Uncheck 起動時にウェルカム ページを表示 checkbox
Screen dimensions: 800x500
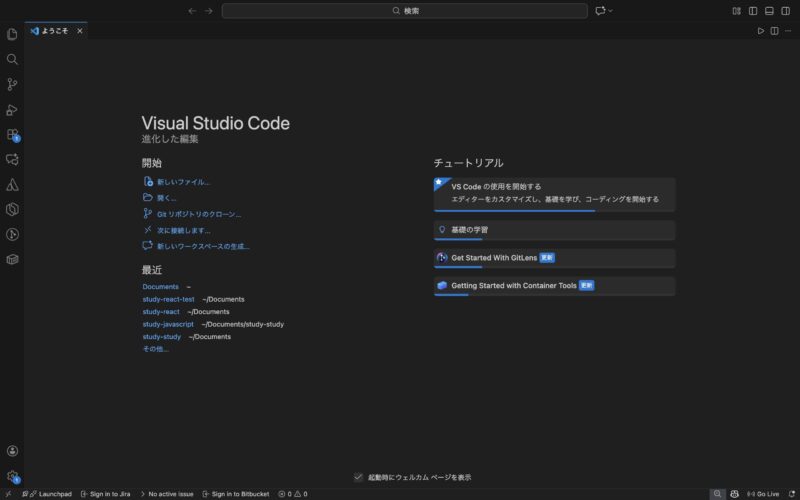coord(358,477)
